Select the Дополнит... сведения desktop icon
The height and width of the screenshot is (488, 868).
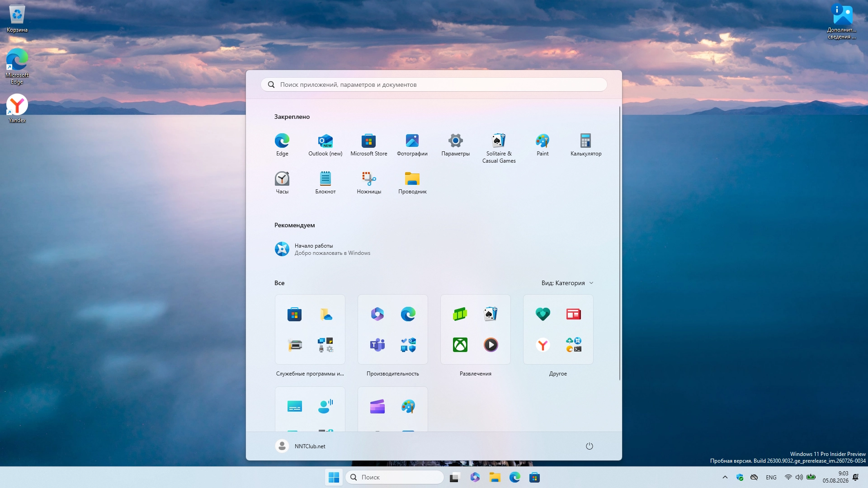click(x=842, y=22)
